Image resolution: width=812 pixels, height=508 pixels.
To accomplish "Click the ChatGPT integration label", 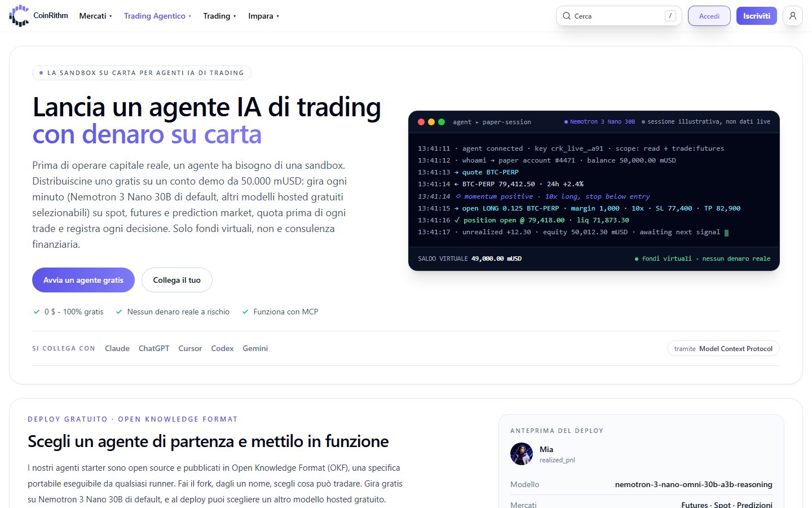I will point(154,348).
